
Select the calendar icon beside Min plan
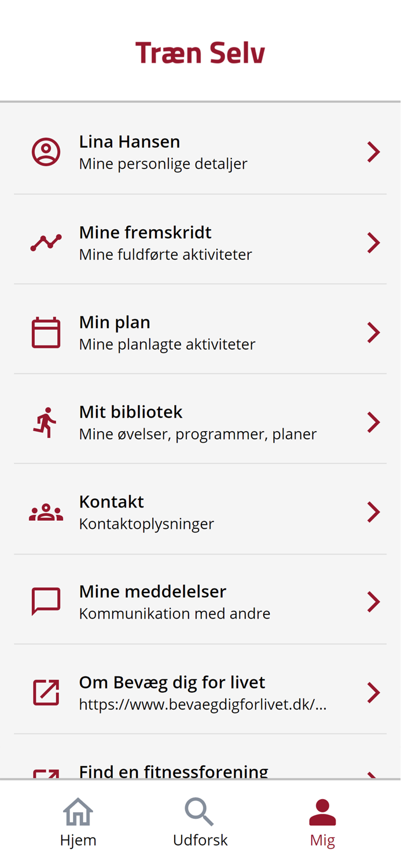(x=46, y=332)
